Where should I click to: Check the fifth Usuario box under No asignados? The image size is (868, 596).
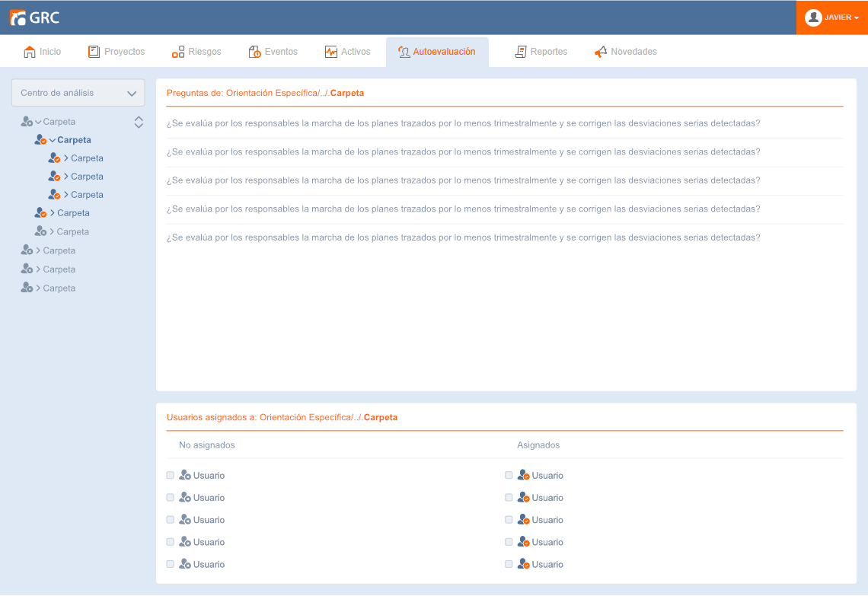pos(171,564)
